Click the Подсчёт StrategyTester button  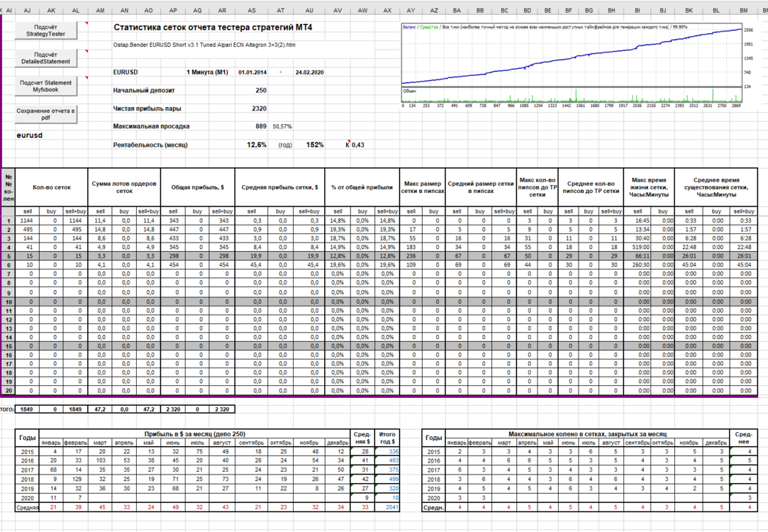[45, 31]
